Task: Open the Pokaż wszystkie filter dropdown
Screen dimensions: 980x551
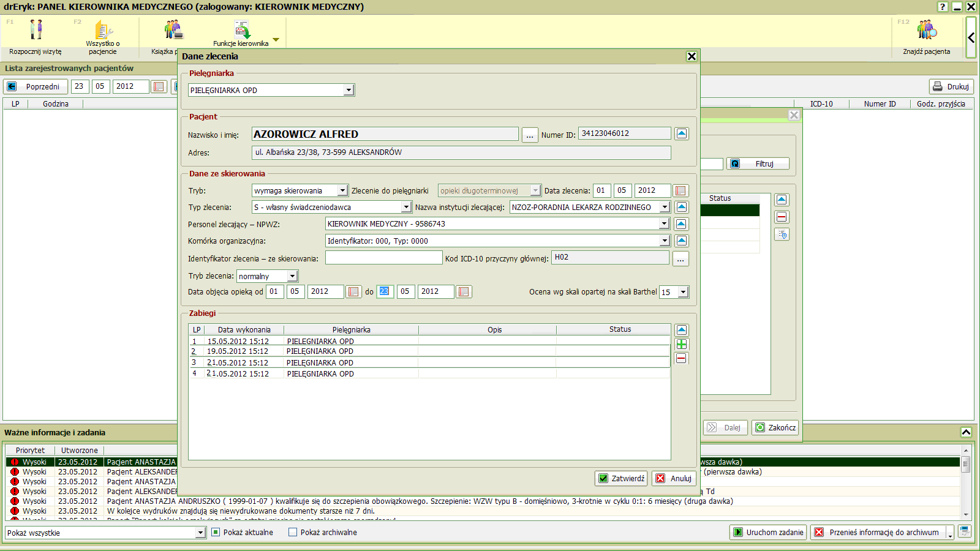Action: pyautogui.click(x=200, y=533)
